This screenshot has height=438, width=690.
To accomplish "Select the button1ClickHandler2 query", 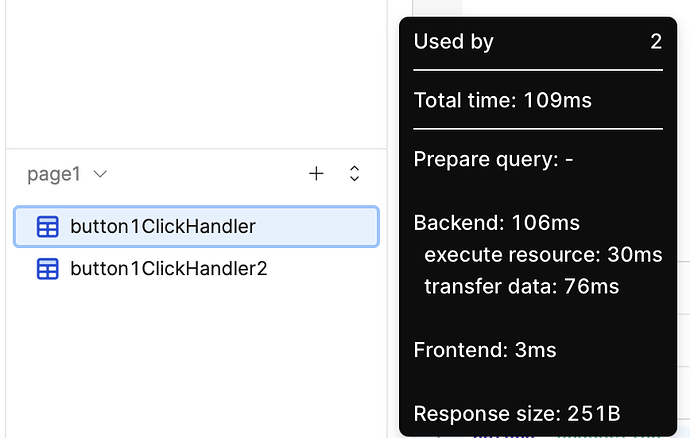I will 196,269.
